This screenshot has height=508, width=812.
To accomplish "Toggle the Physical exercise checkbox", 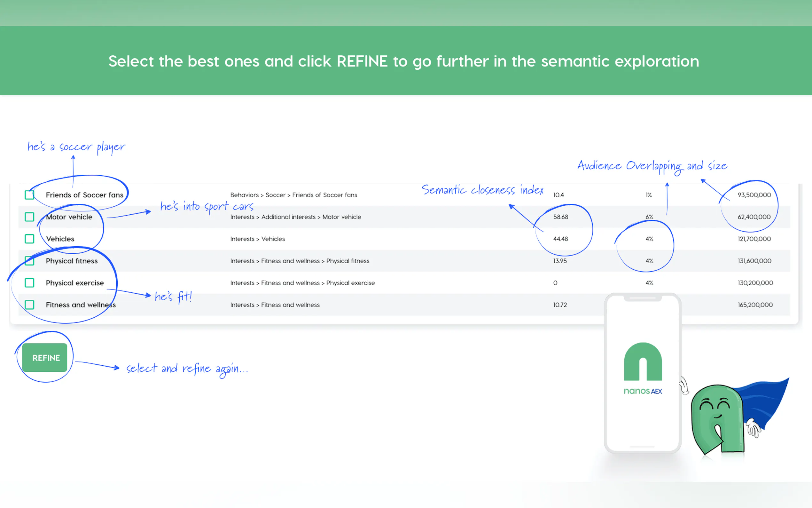I will (29, 283).
